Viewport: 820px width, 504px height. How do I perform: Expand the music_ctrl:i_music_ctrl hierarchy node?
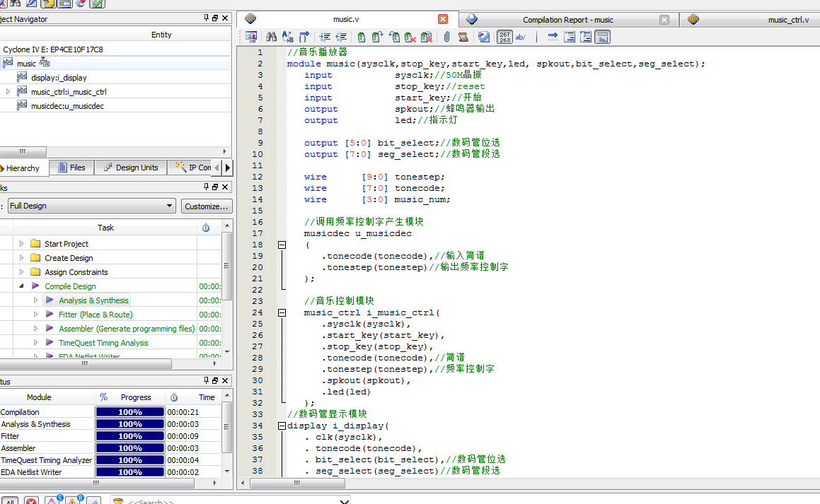coord(8,92)
